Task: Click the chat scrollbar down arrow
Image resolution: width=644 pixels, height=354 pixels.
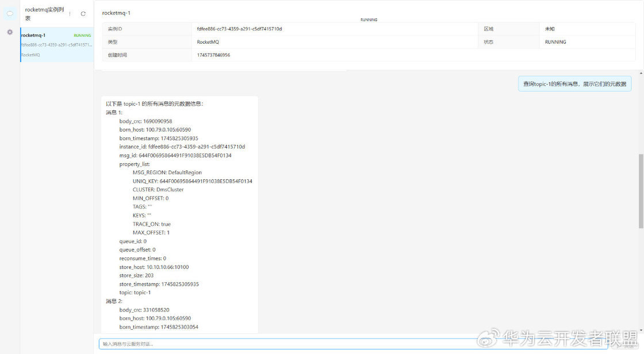Action: point(641,330)
